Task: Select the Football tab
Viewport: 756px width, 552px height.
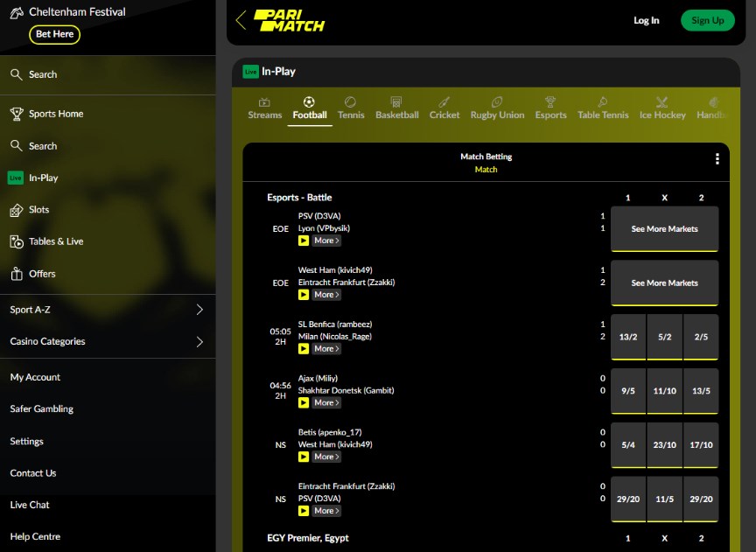Action: click(x=310, y=108)
